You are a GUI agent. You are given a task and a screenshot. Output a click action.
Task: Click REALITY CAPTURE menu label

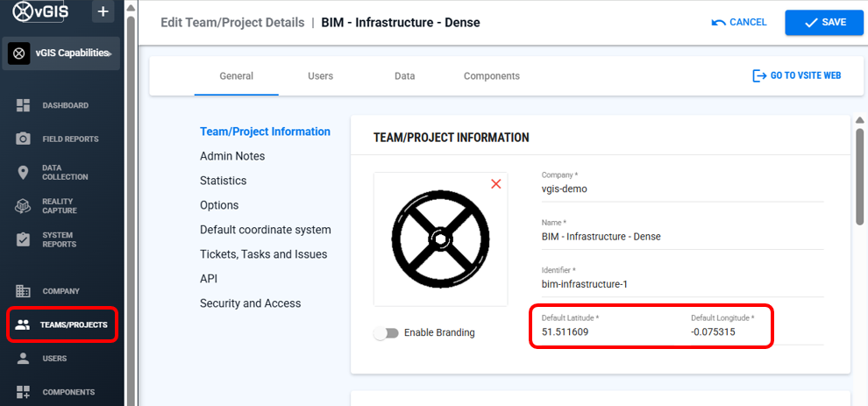tap(60, 206)
